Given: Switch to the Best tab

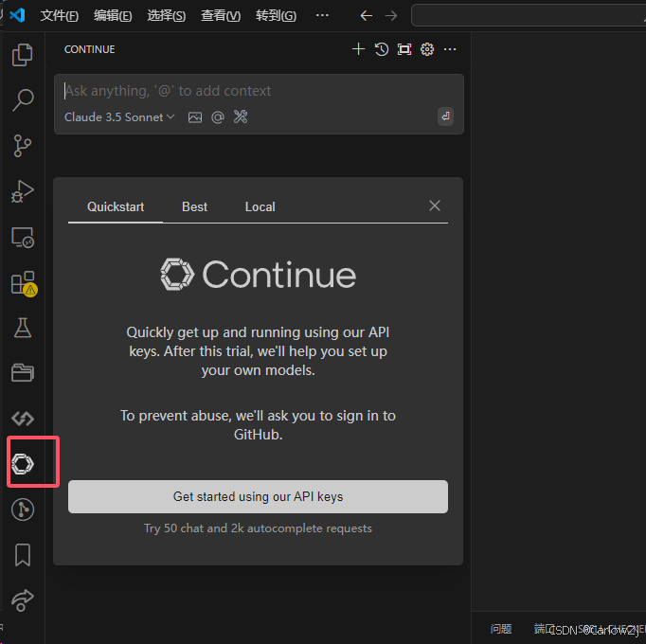Looking at the screenshot, I should click(194, 206).
